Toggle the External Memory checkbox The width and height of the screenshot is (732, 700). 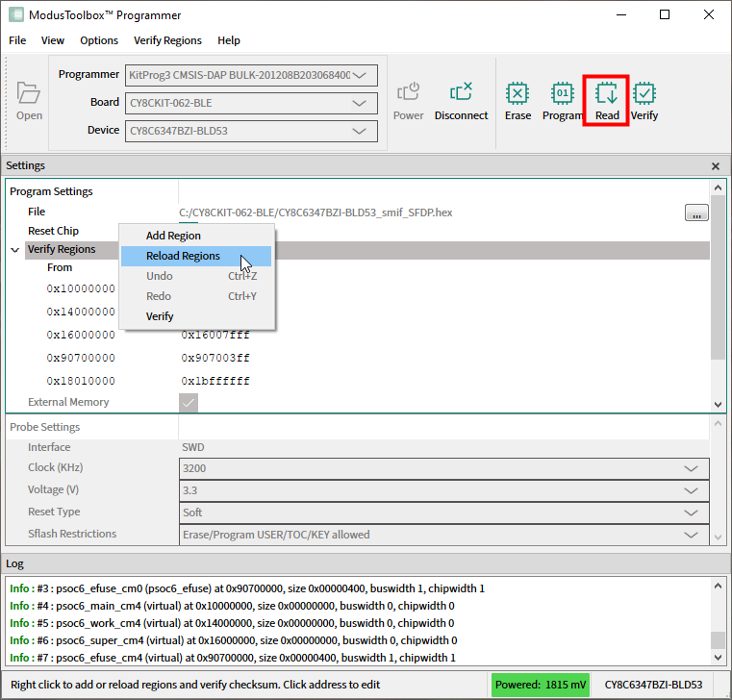(189, 403)
